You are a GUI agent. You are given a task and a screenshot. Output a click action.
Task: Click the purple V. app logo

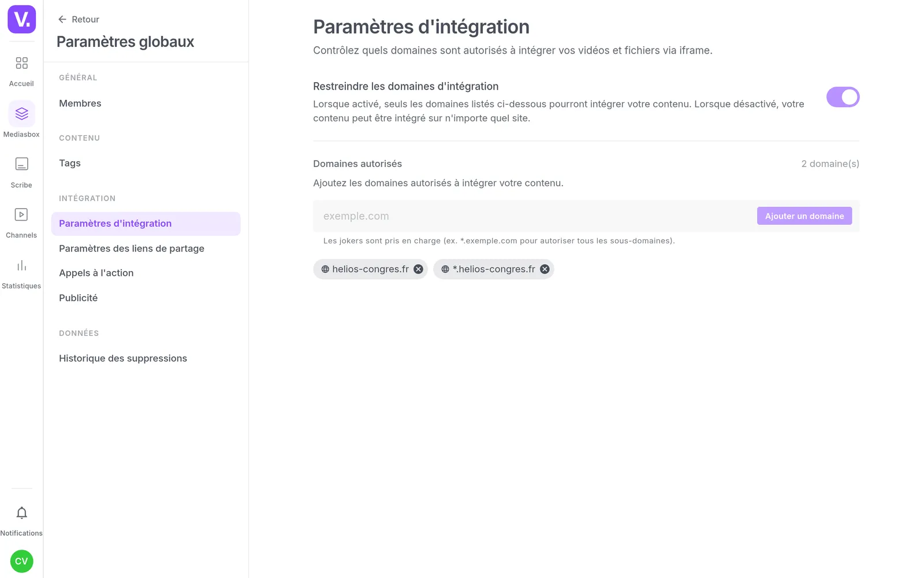tap(21, 19)
